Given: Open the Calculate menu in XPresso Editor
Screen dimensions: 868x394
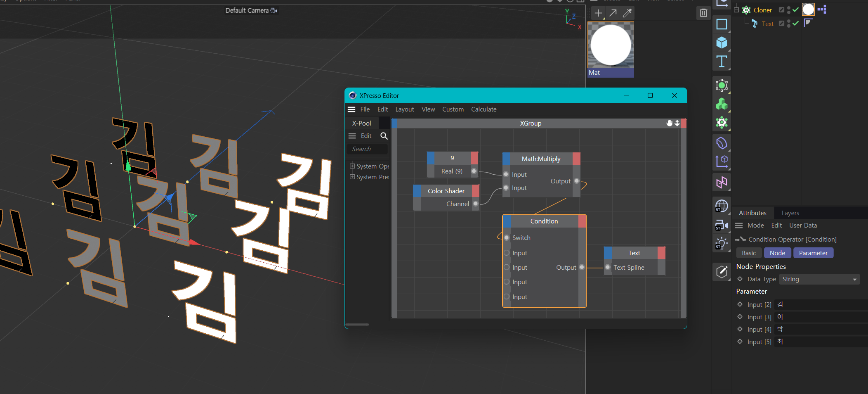Looking at the screenshot, I should coord(484,109).
